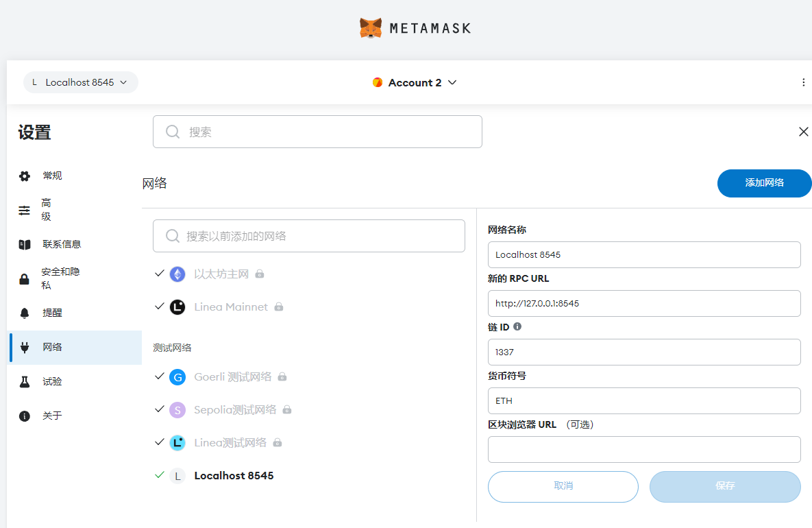Click the cyan Linea testnet network icon
This screenshot has width=812, height=528.
(x=177, y=443)
